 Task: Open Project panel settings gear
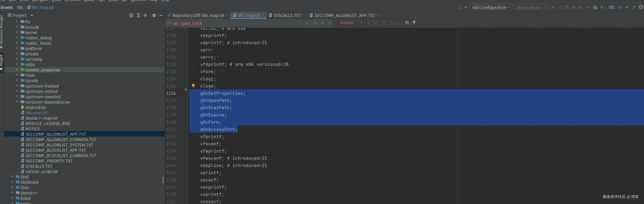(154, 15)
